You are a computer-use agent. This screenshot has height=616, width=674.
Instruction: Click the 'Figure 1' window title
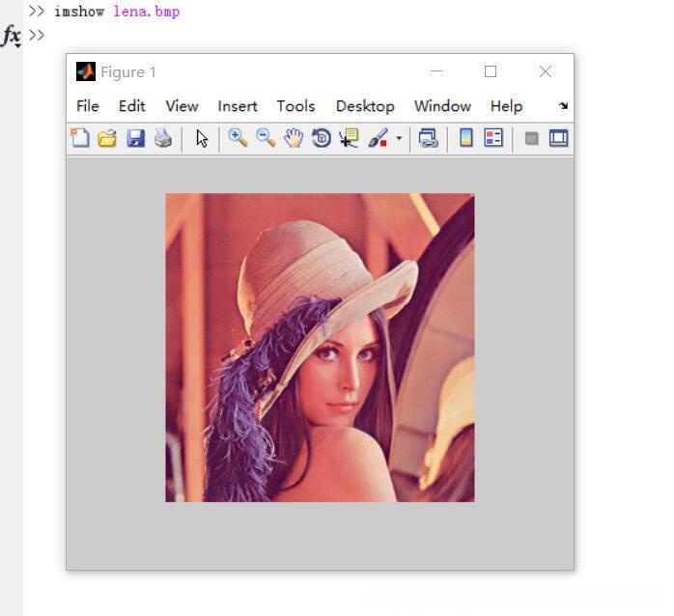(128, 71)
